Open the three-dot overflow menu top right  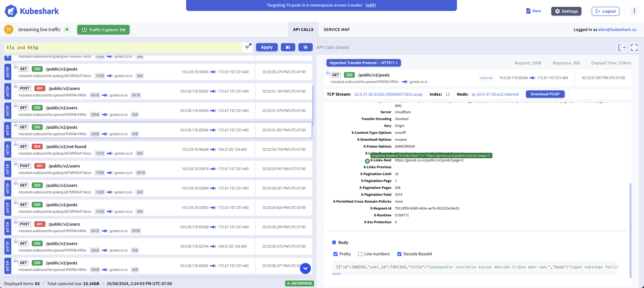click(634, 11)
